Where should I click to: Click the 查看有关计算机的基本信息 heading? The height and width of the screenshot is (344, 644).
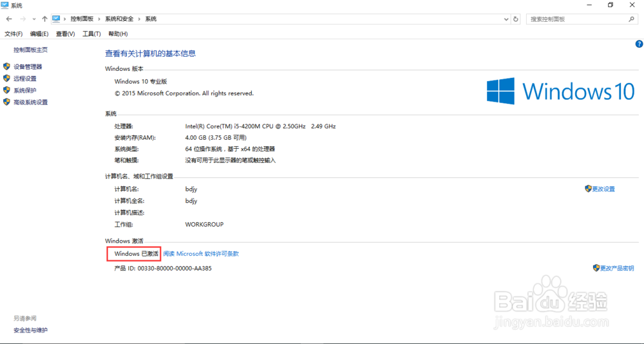[x=150, y=53]
